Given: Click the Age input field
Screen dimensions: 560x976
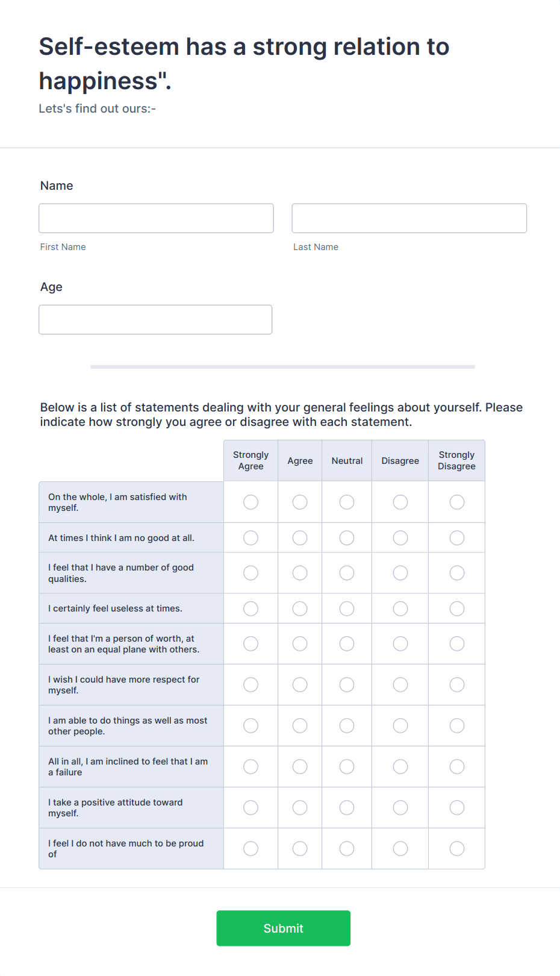Looking at the screenshot, I should (155, 319).
